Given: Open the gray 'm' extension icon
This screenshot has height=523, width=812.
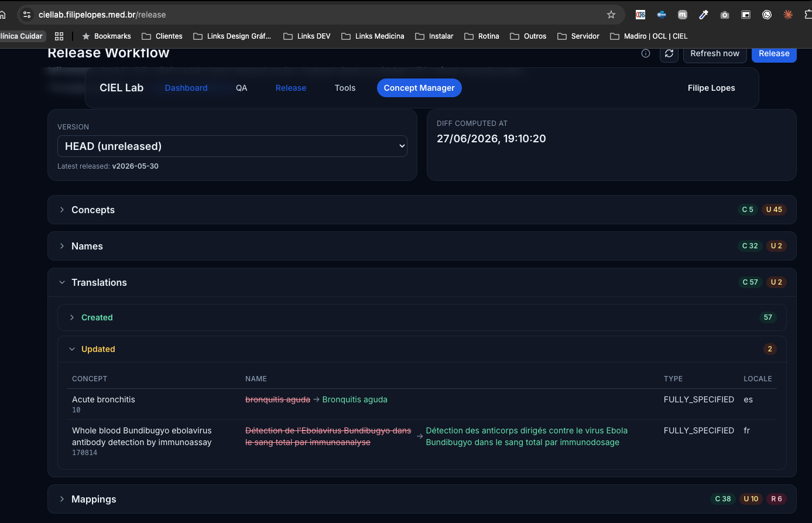Looking at the screenshot, I should pyautogui.click(x=683, y=15).
